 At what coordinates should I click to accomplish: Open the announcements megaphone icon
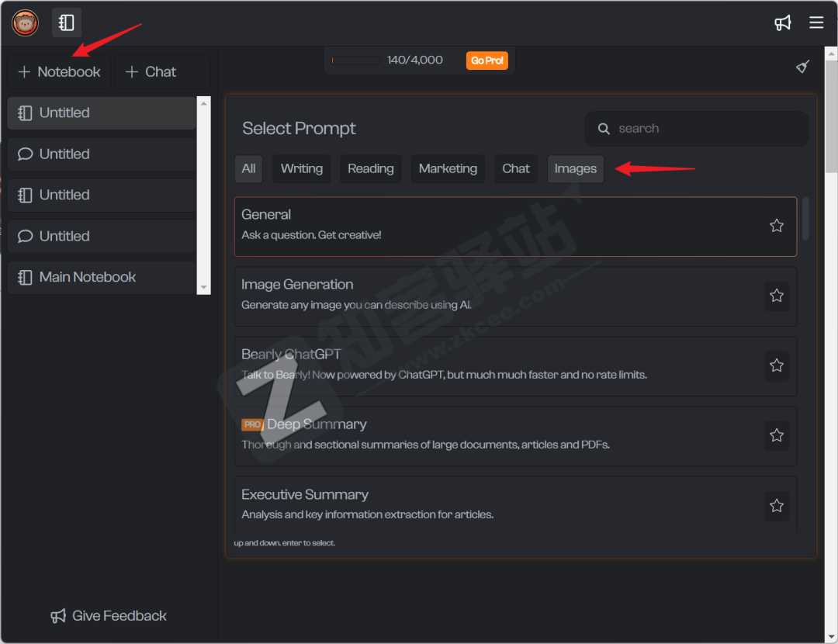tap(783, 23)
